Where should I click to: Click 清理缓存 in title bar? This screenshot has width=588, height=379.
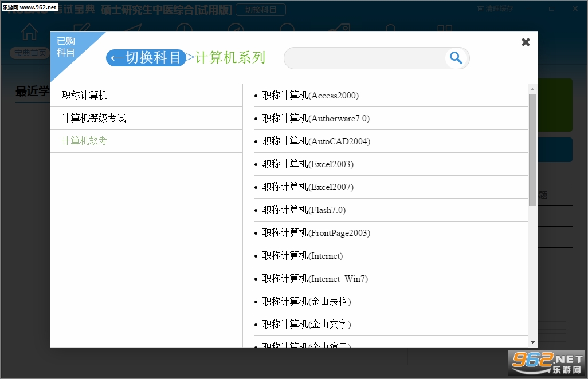click(x=495, y=9)
